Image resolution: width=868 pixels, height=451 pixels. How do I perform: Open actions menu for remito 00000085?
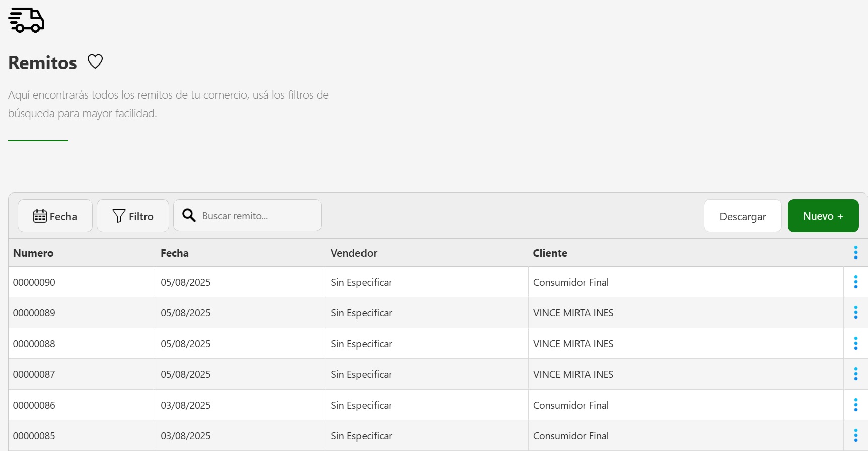coord(855,436)
